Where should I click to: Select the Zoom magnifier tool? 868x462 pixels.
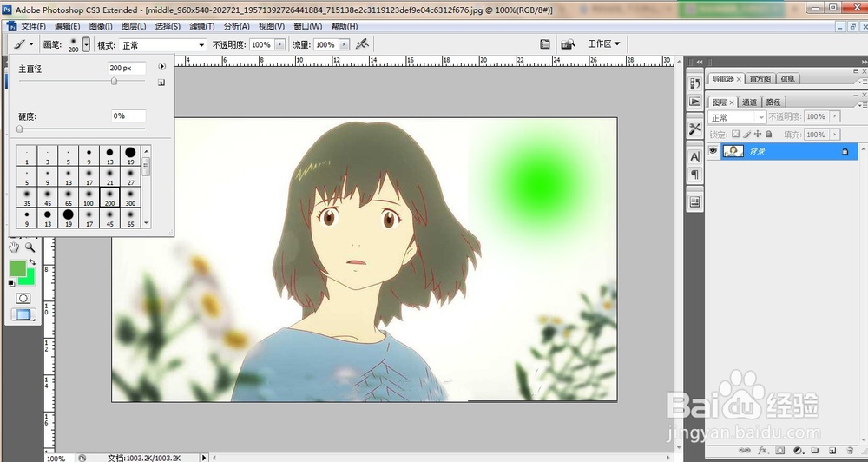30,247
